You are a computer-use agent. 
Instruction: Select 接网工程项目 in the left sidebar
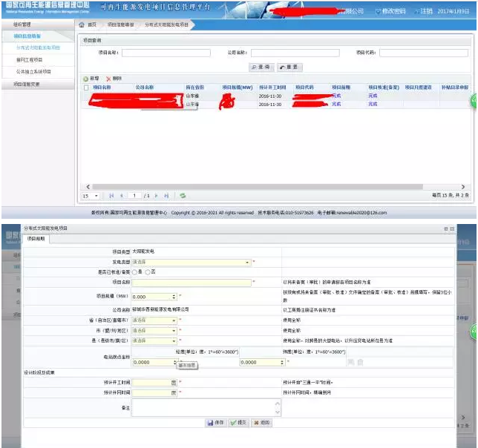[x=30, y=59]
